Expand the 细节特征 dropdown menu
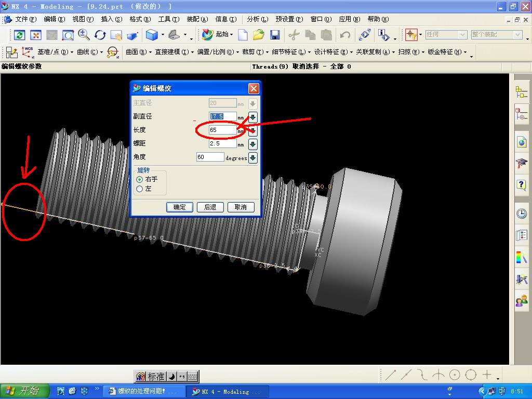Viewport: 532px width, 399px height. click(291, 52)
